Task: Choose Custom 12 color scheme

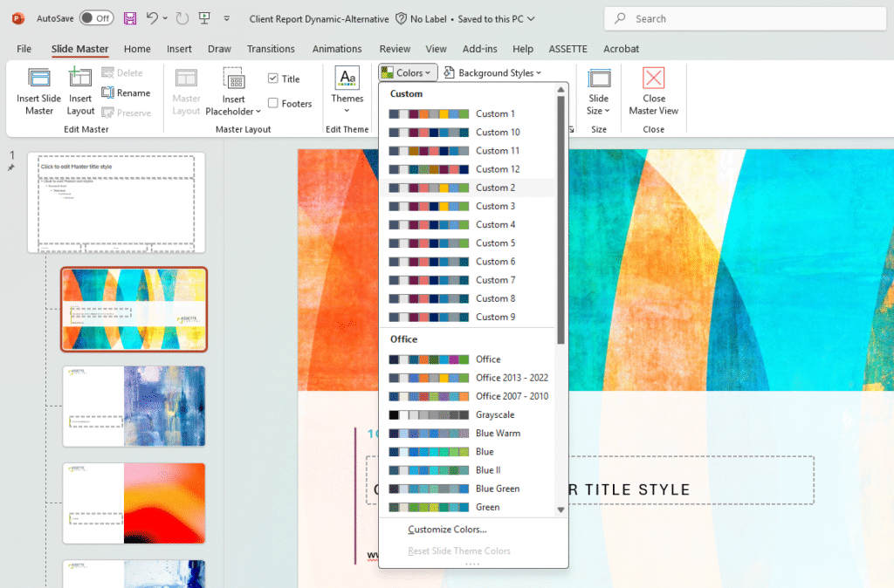Action: point(468,169)
